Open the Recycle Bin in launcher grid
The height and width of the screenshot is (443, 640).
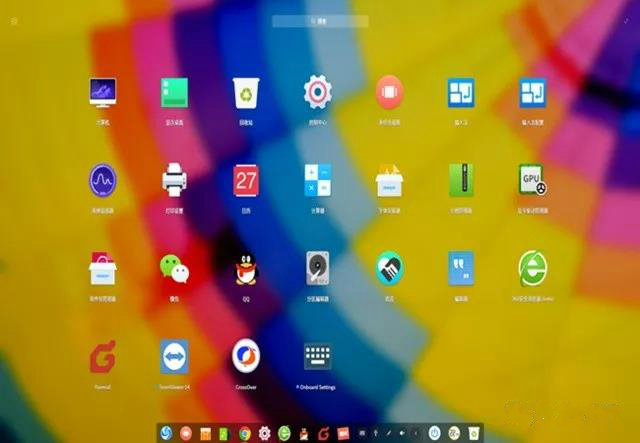[246, 93]
